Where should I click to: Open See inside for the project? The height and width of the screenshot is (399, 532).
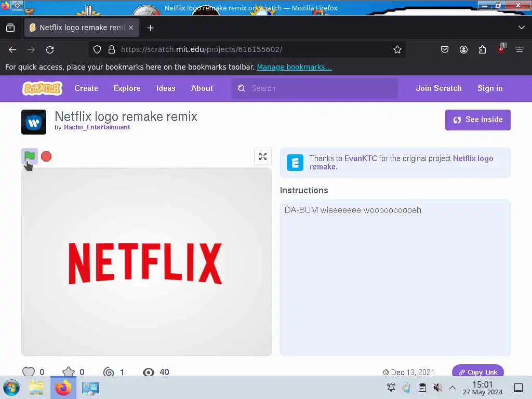point(478,120)
